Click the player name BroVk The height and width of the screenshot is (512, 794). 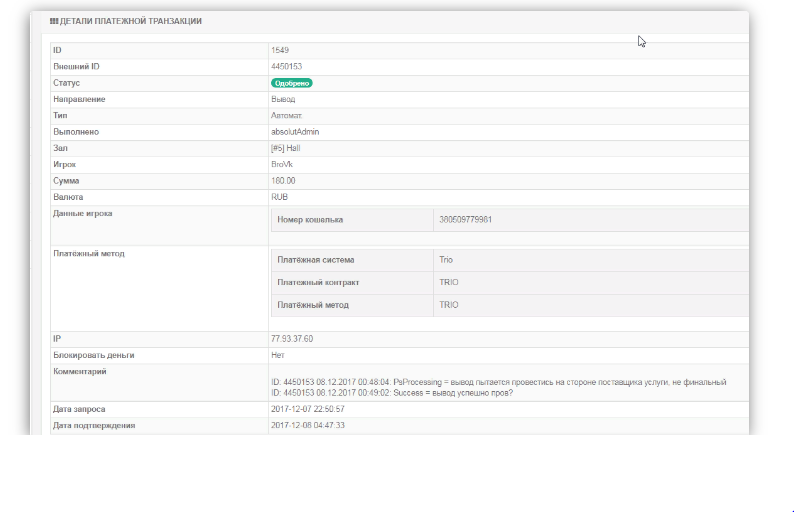[x=283, y=164]
